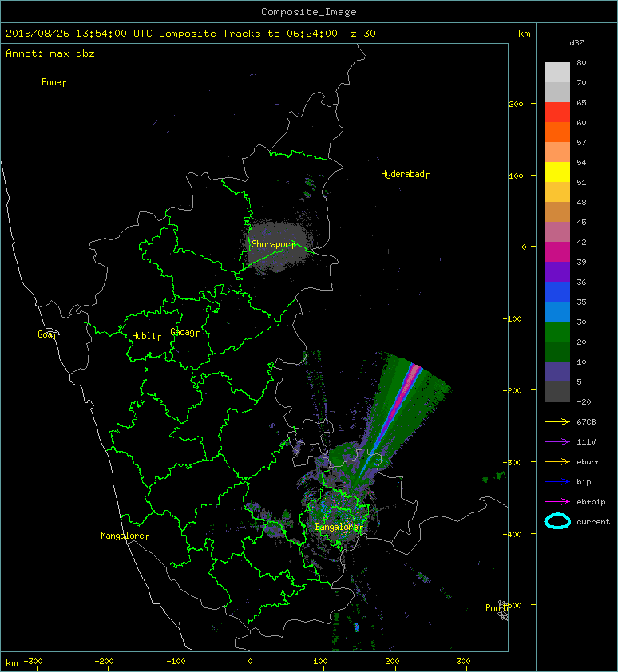Click the -20 value on the dBZ scale
The height and width of the screenshot is (672, 618).
pos(584,402)
